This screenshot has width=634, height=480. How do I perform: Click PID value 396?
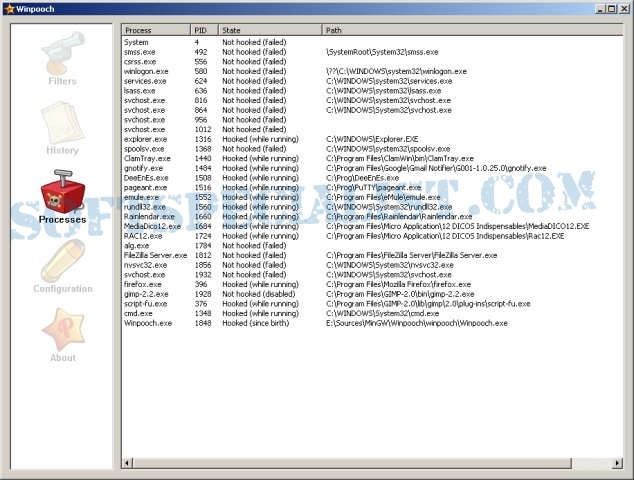click(x=201, y=284)
